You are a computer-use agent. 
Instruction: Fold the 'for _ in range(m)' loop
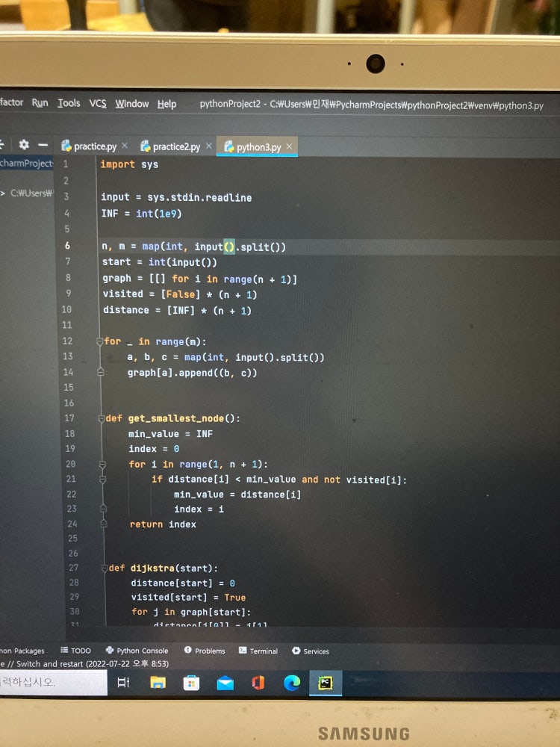[99, 341]
